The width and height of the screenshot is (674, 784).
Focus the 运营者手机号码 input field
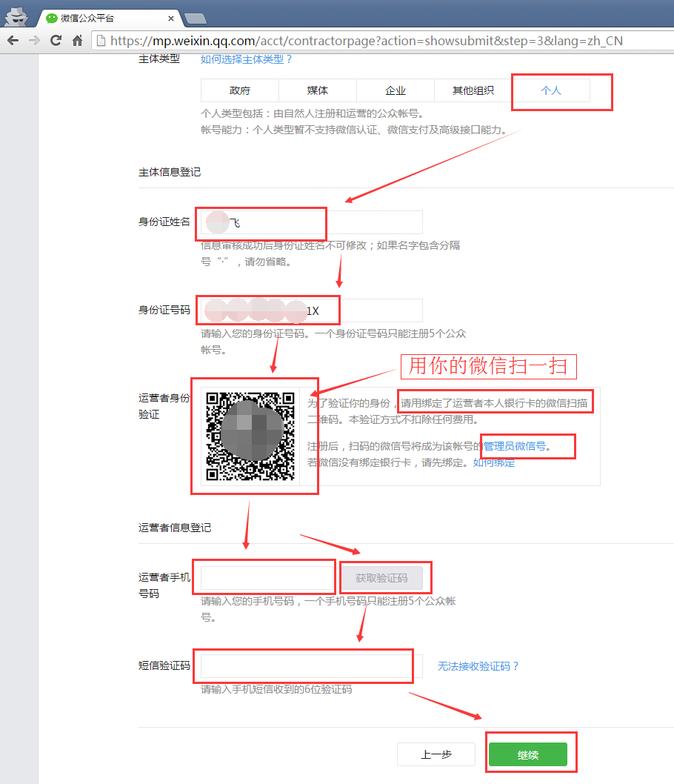pyautogui.click(x=267, y=578)
